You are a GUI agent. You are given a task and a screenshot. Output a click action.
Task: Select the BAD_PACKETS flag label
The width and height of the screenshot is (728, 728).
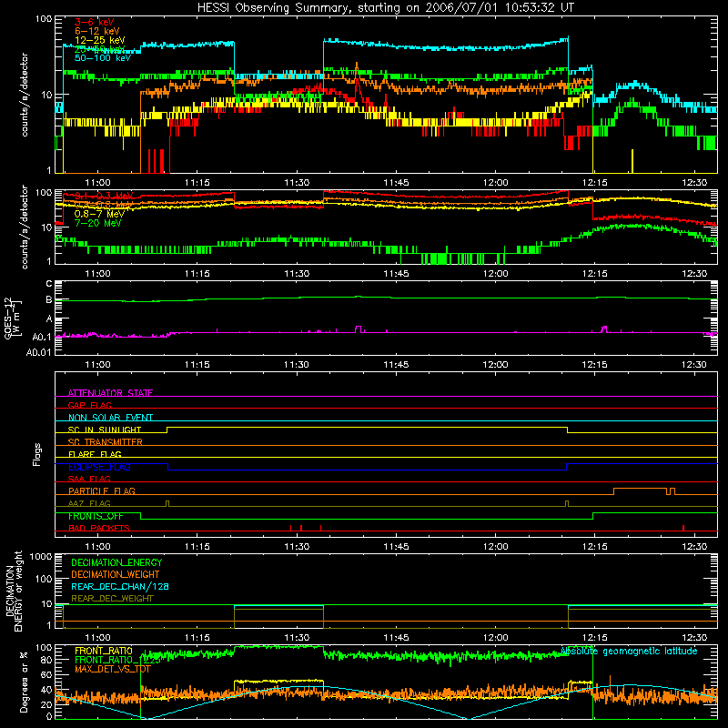(99, 528)
